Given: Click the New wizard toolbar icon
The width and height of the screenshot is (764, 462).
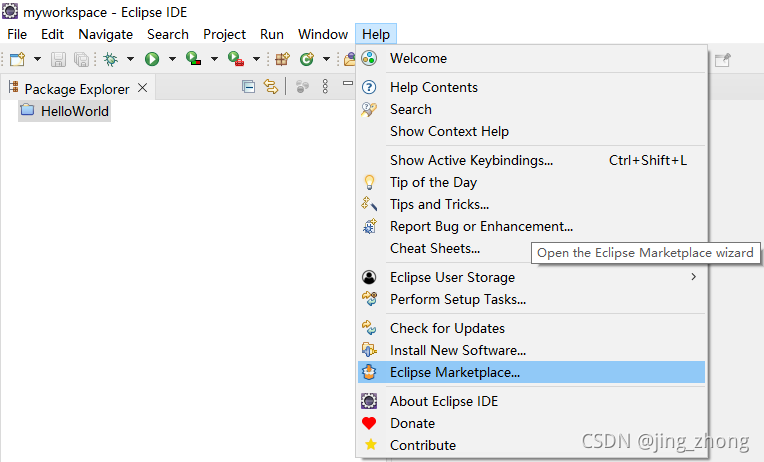Looking at the screenshot, I should (18, 59).
